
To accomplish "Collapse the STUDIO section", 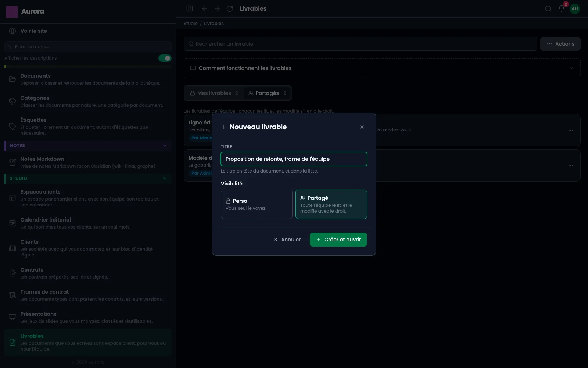I will click(x=88, y=178).
